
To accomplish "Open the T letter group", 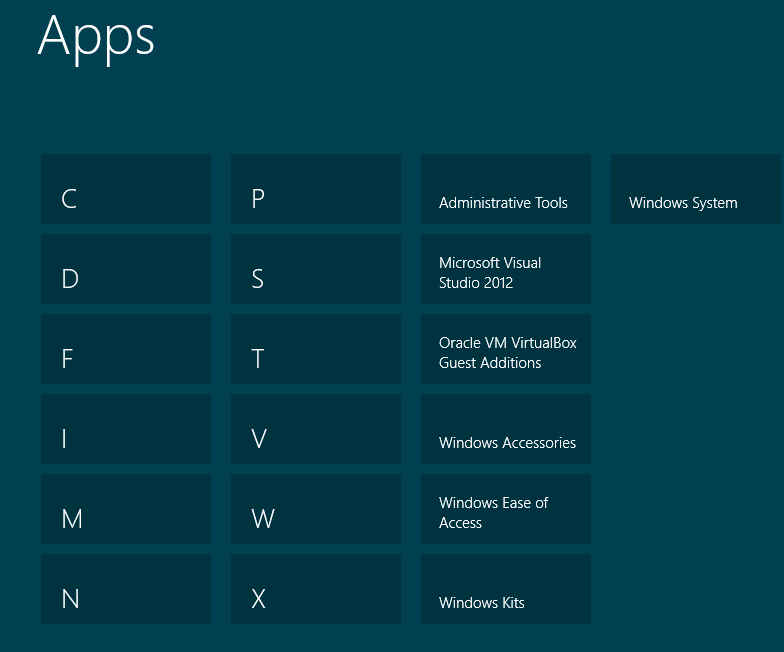I will tap(316, 349).
